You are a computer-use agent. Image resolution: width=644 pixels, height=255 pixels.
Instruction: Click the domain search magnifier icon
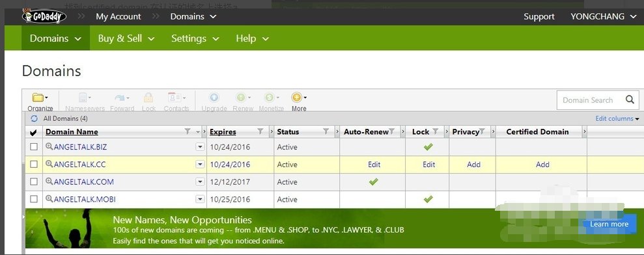[630, 100]
